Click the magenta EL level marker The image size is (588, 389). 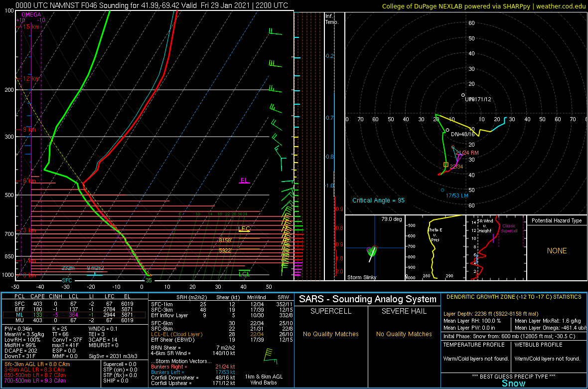click(244, 181)
